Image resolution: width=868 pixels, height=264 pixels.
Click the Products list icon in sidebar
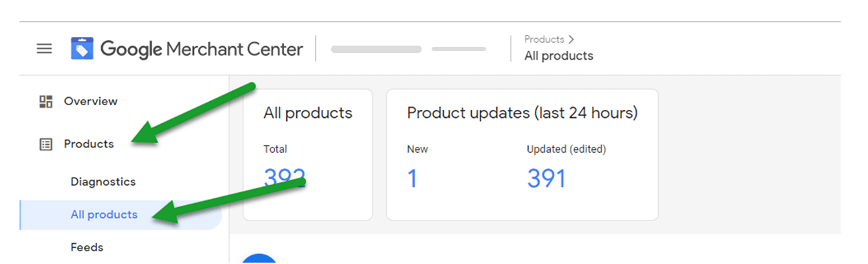(46, 144)
